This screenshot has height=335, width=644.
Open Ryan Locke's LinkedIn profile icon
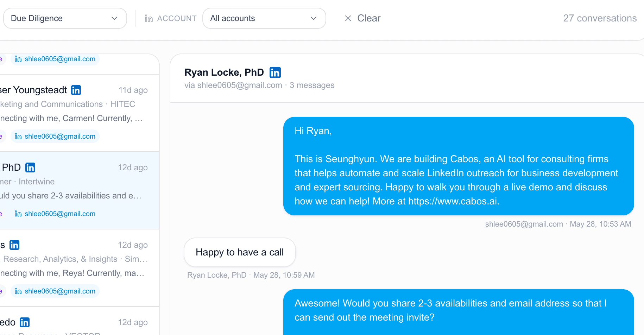coord(275,72)
